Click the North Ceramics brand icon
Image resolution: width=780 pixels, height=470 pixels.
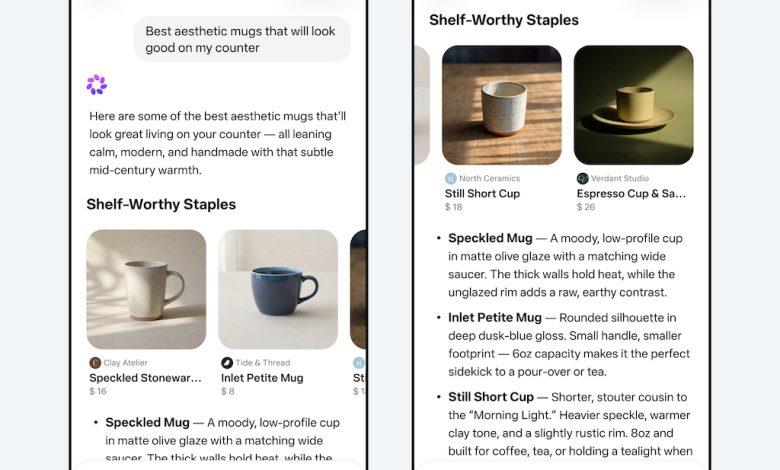pos(451,178)
